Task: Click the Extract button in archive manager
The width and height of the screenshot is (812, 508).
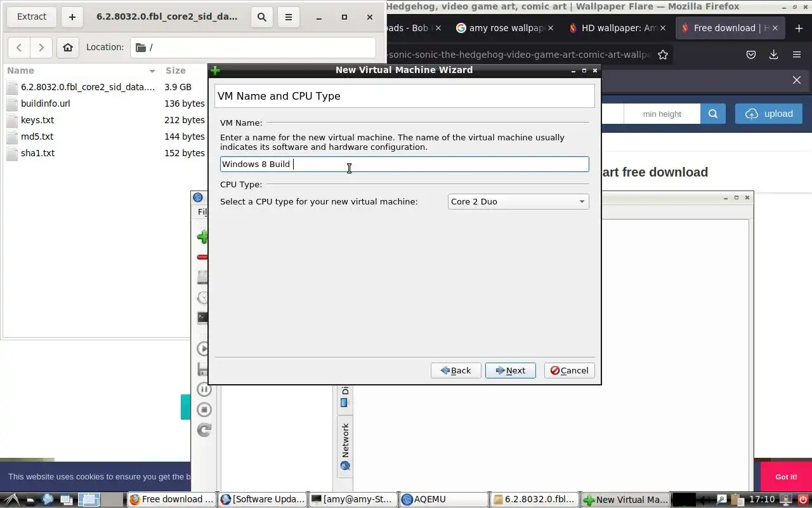Action: click(x=32, y=17)
